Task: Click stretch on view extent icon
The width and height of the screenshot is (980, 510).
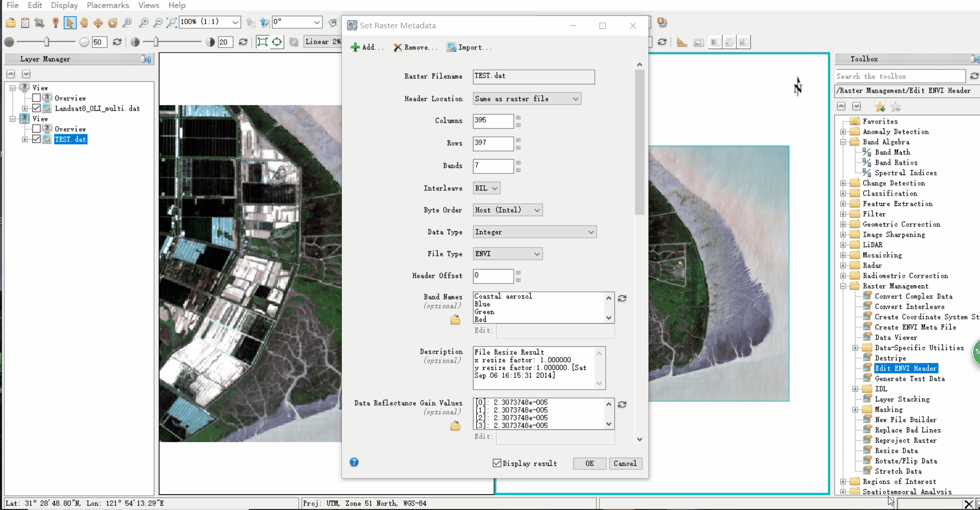Action: pos(277,42)
